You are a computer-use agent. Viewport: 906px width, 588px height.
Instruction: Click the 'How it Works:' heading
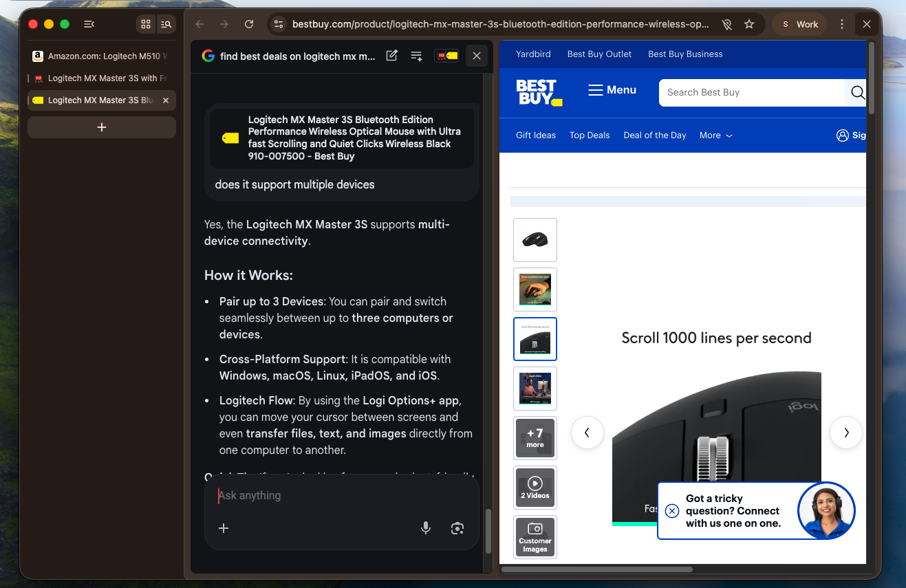click(248, 275)
